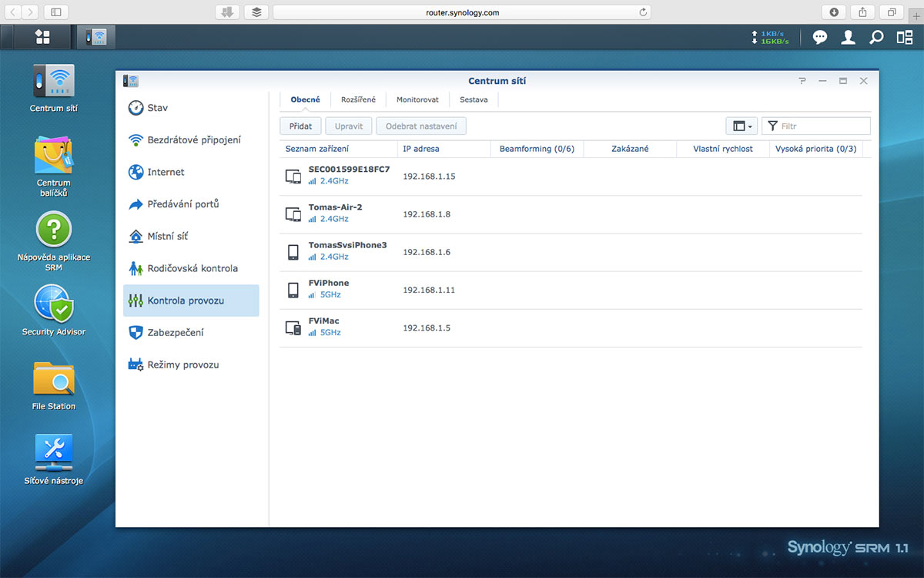Click the Přidat button
This screenshot has height=578, width=924.
[300, 126]
